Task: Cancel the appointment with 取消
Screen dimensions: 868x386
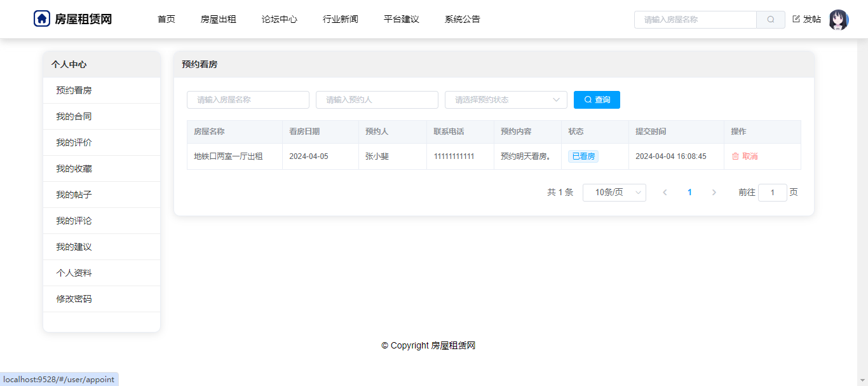Action: (x=744, y=156)
